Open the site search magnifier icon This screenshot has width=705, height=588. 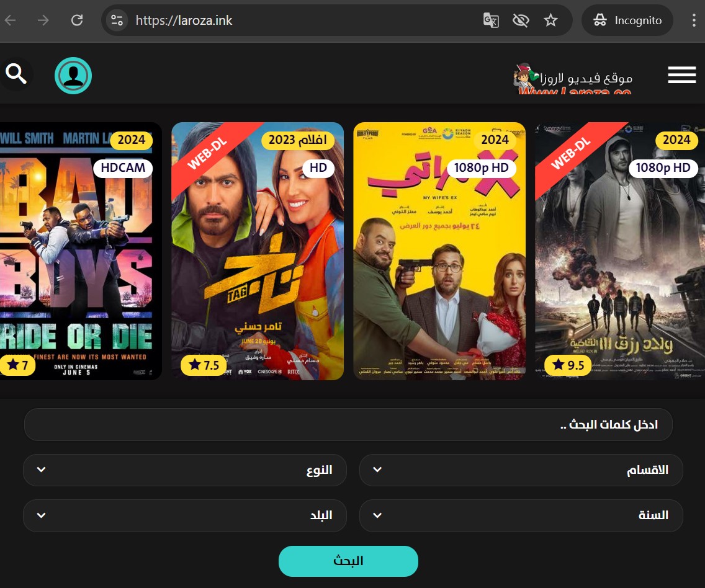[16, 74]
